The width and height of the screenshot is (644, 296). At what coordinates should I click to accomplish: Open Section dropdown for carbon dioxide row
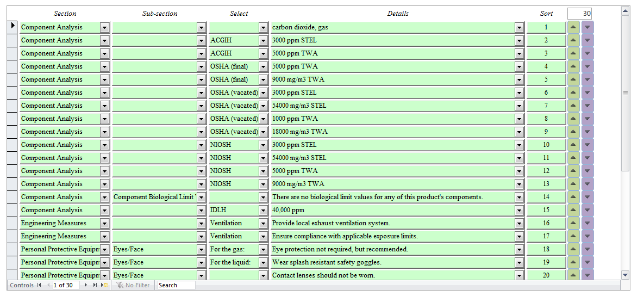point(104,27)
